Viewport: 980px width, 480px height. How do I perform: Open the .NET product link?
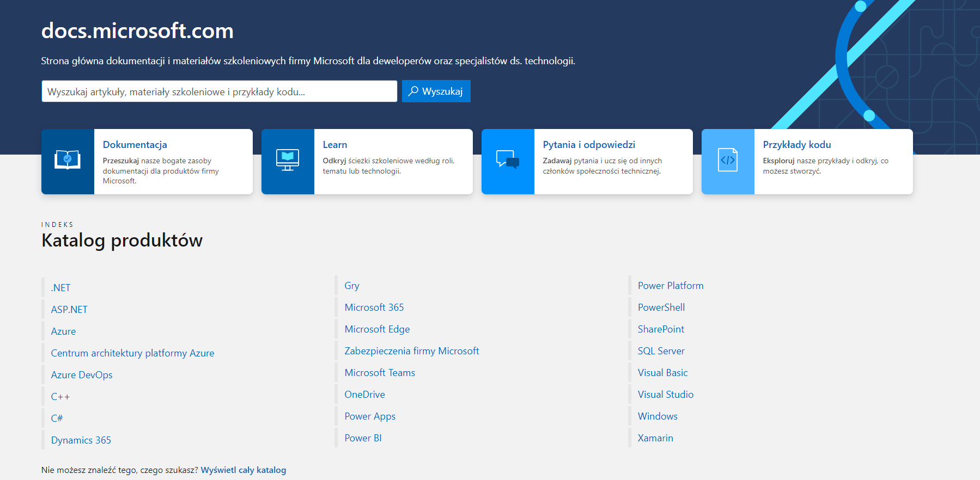click(x=60, y=288)
